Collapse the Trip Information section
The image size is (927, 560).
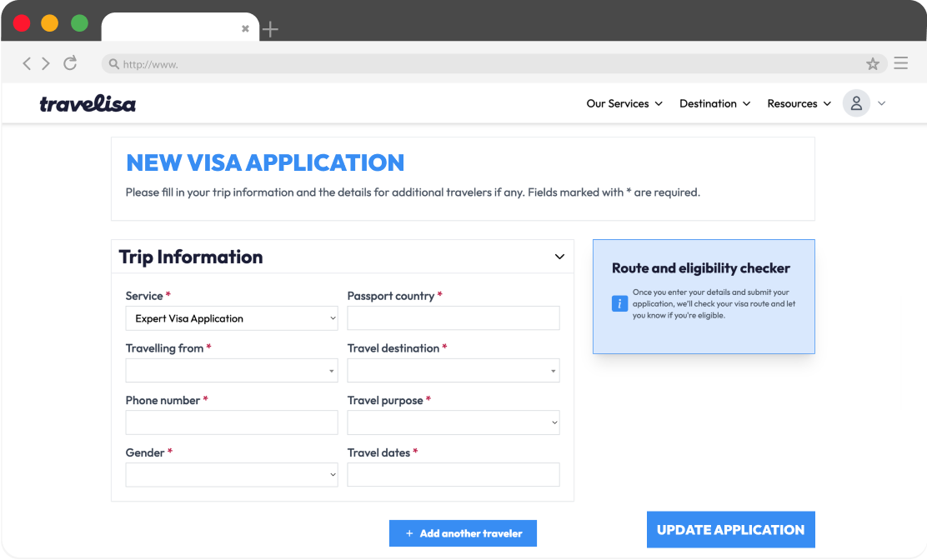click(559, 257)
